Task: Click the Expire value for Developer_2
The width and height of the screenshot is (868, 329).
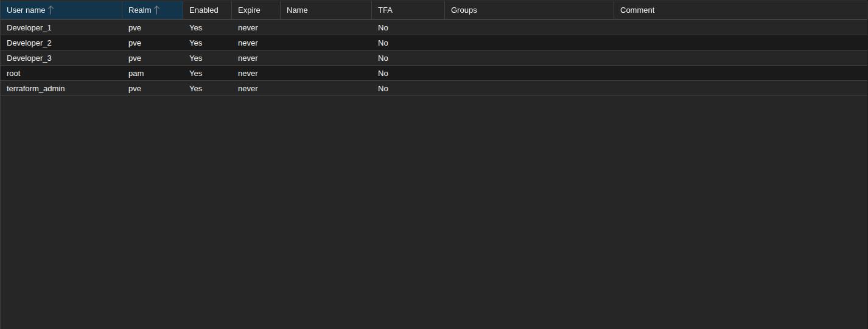Action: tap(248, 43)
